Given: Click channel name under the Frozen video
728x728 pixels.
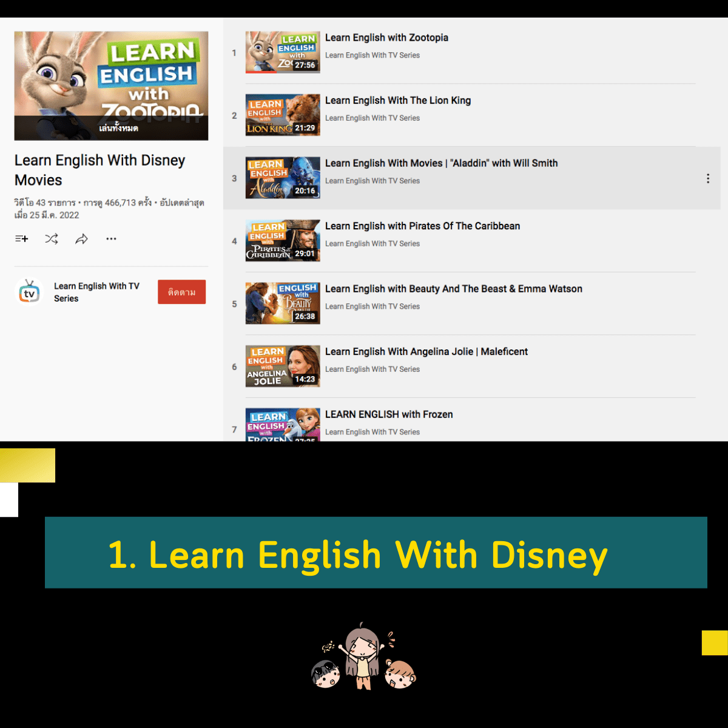Looking at the screenshot, I should coord(372,432).
